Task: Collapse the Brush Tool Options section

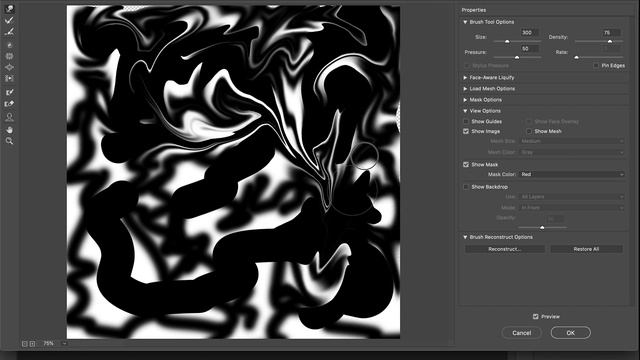Action: [465, 22]
